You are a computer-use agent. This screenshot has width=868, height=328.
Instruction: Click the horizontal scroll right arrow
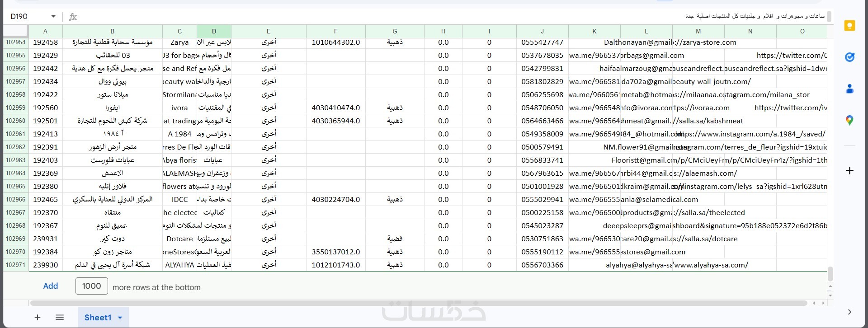pyautogui.click(x=823, y=303)
